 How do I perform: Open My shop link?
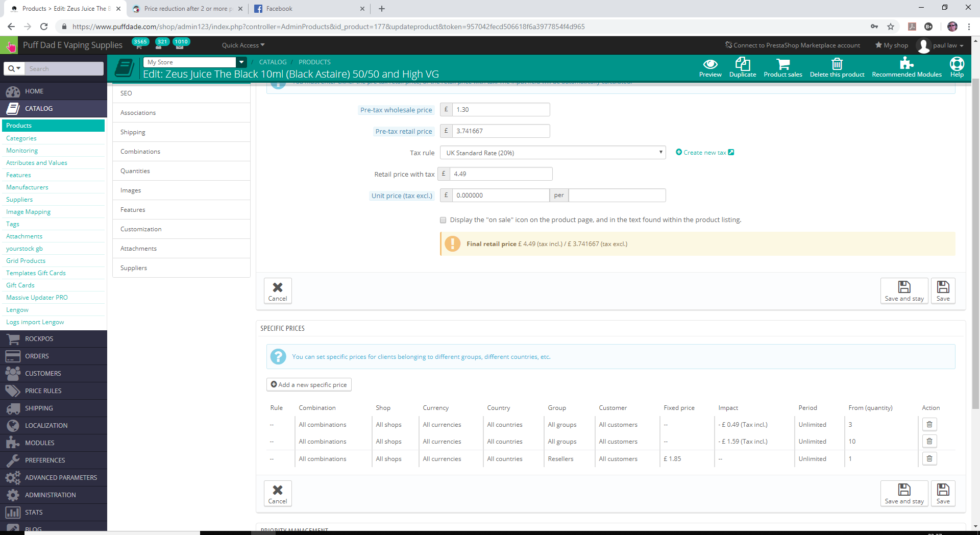tap(892, 45)
